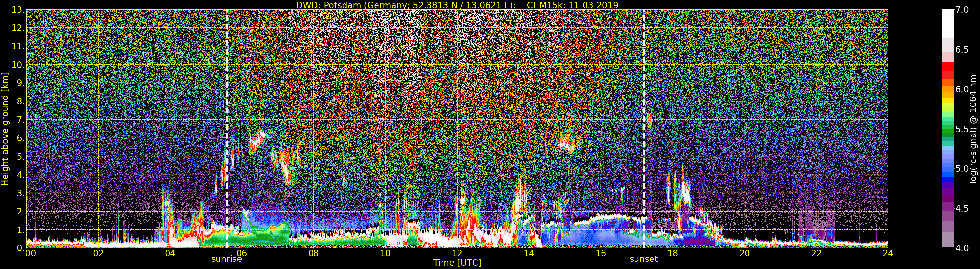Viewport: 980px width, 269px height.
Task: Click the colorbar value '6.0'
Action: point(962,89)
